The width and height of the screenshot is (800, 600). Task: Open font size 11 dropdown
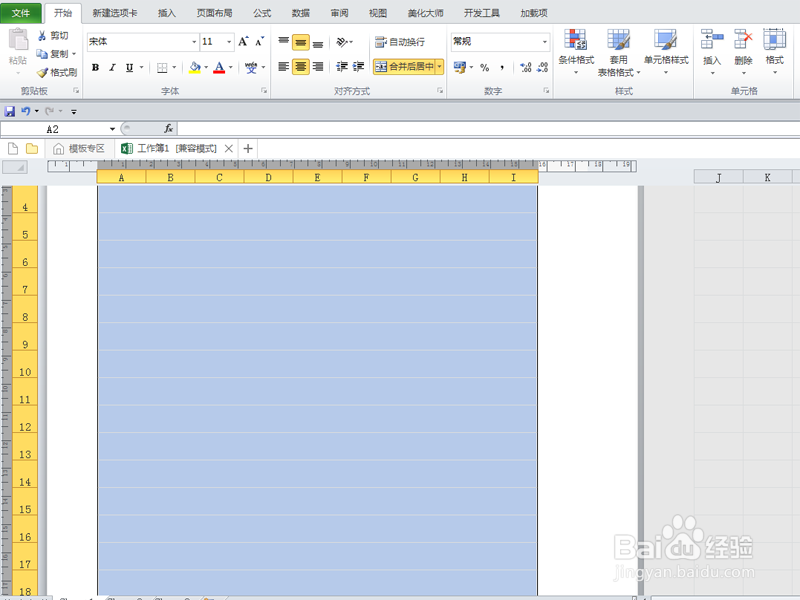click(x=229, y=42)
